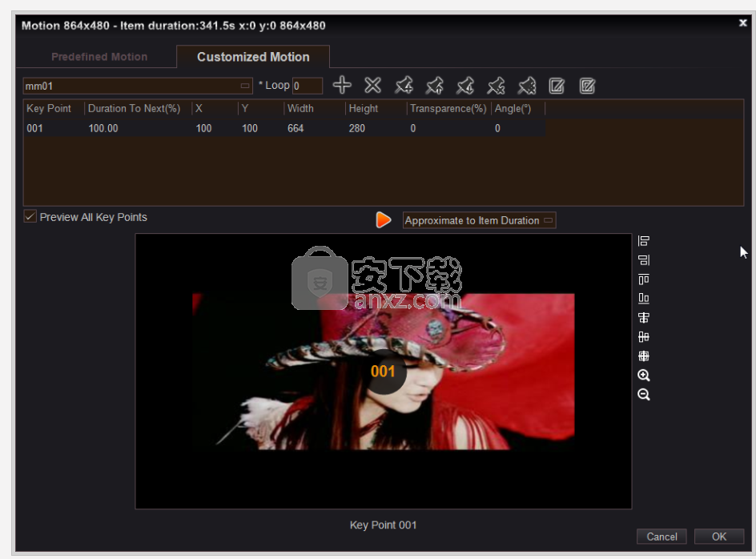Click the X value 100 cell
The height and width of the screenshot is (559, 756).
(203, 128)
